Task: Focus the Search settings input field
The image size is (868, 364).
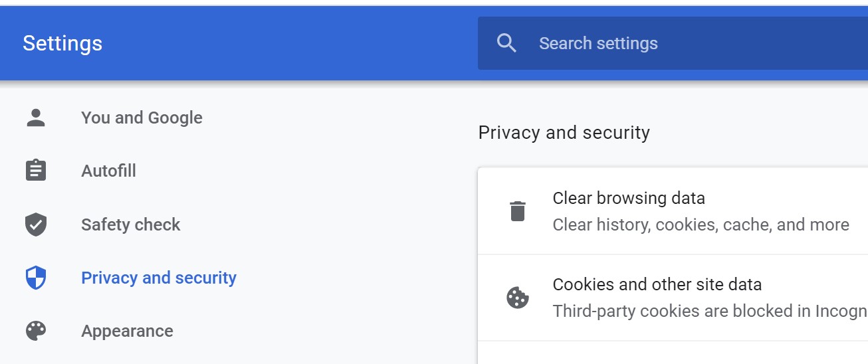Action: point(673,43)
